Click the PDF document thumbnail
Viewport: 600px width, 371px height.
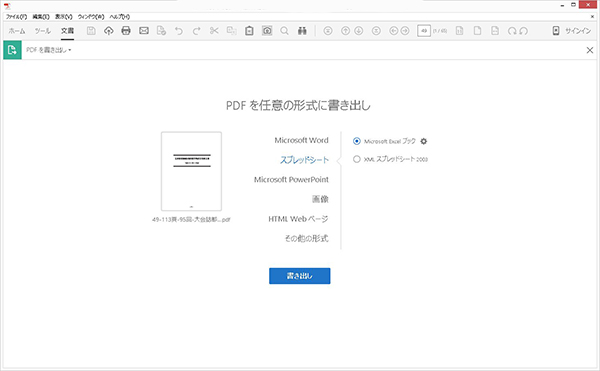coord(191,171)
